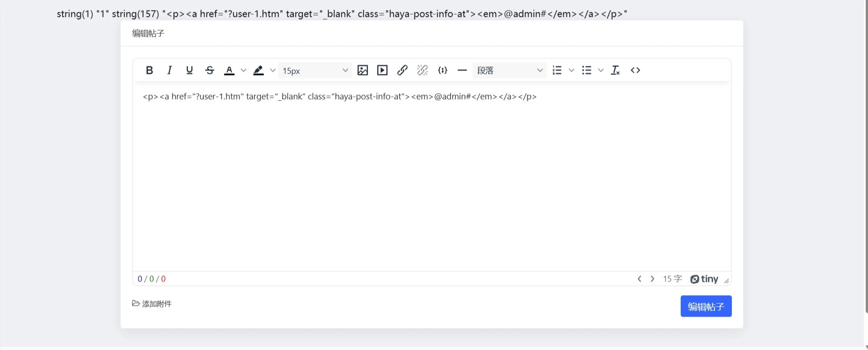The height and width of the screenshot is (350, 868).
Task: Open the 段落 block format dropdown
Action: [x=510, y=70]
